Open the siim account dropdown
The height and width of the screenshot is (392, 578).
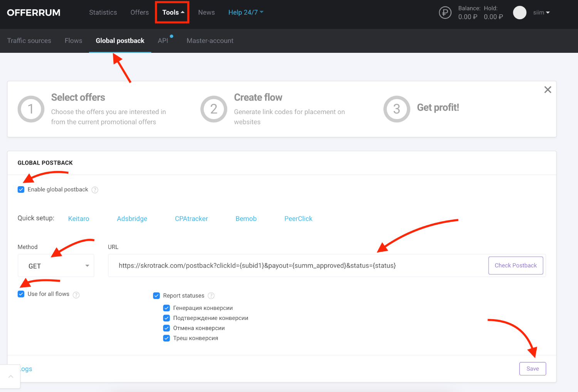coord(541,13)
